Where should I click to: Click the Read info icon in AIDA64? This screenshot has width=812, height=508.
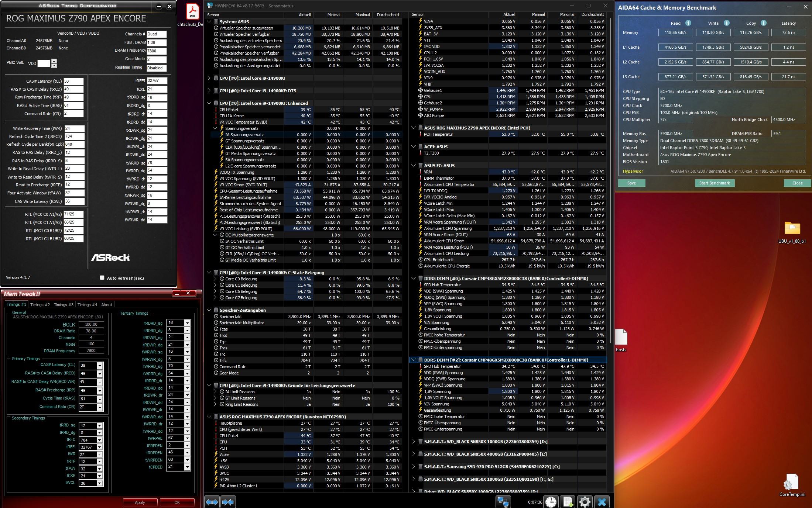tap(688, 23)
